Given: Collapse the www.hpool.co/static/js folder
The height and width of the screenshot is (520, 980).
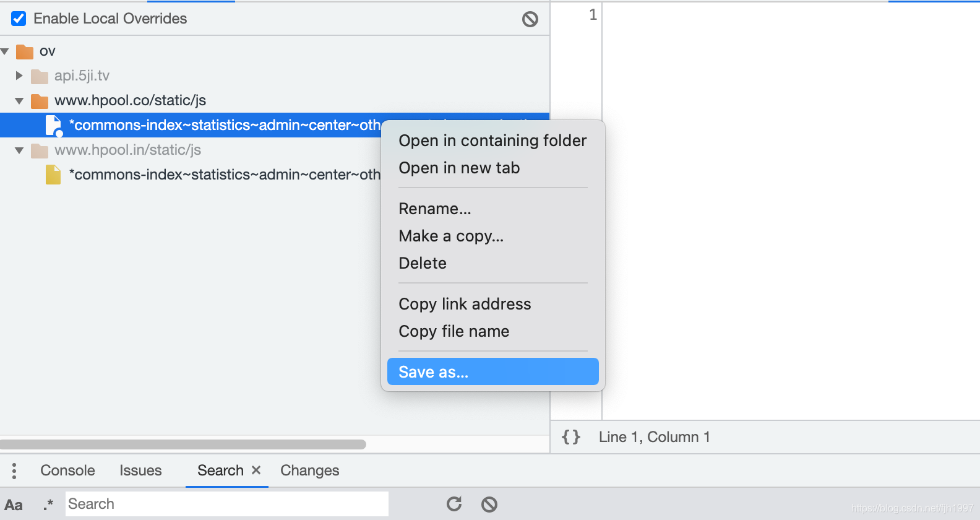Looking at the screenshot, I should click(x=19, y=100).
